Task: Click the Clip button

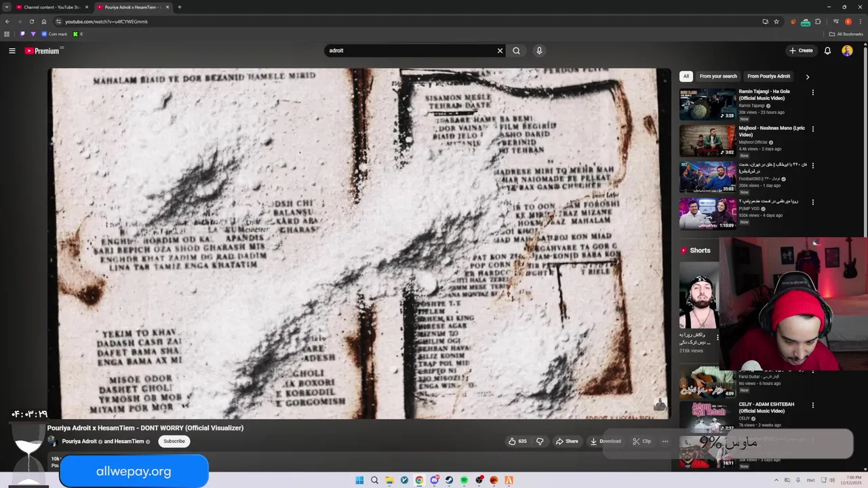Action: pos(642,441)
